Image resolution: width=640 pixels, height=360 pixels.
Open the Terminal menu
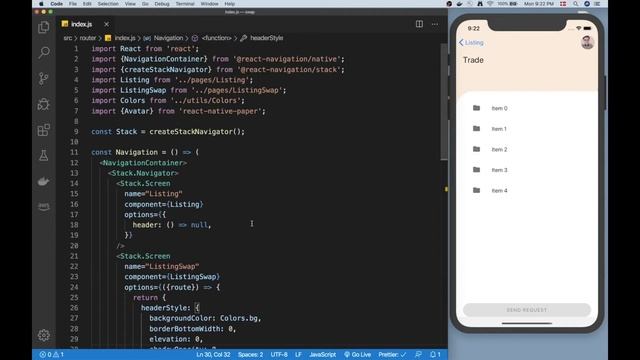point(185,4)
